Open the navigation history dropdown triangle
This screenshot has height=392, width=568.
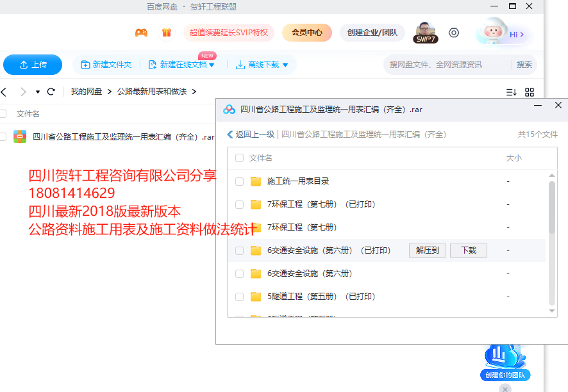pyautogui.click(x=38, y=92)
